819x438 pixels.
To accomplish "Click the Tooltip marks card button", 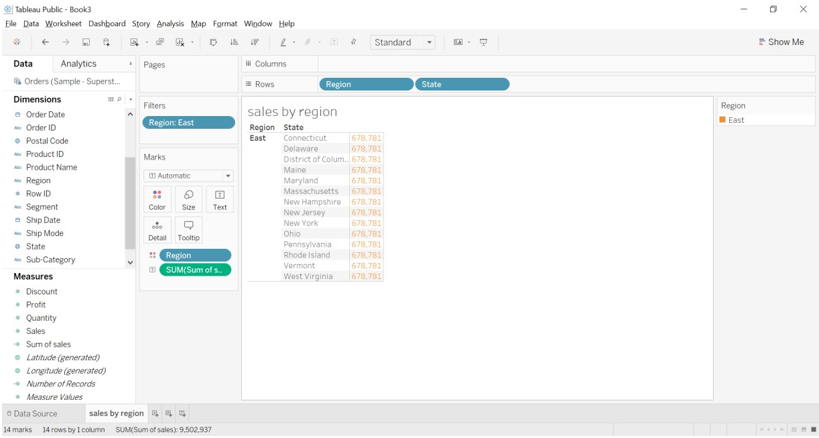I will 189,230.
